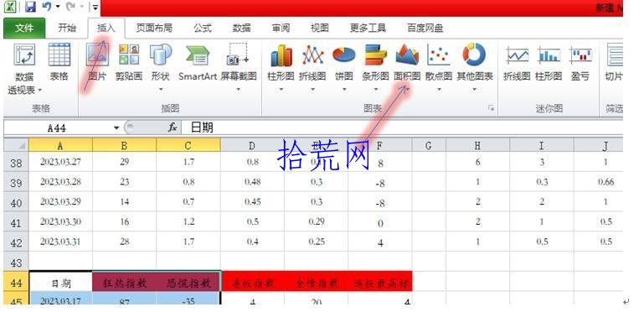The height and width of the screenshot is (312, 644).
Task: Click the fx Insert Function button
Action: pos(173,127)
